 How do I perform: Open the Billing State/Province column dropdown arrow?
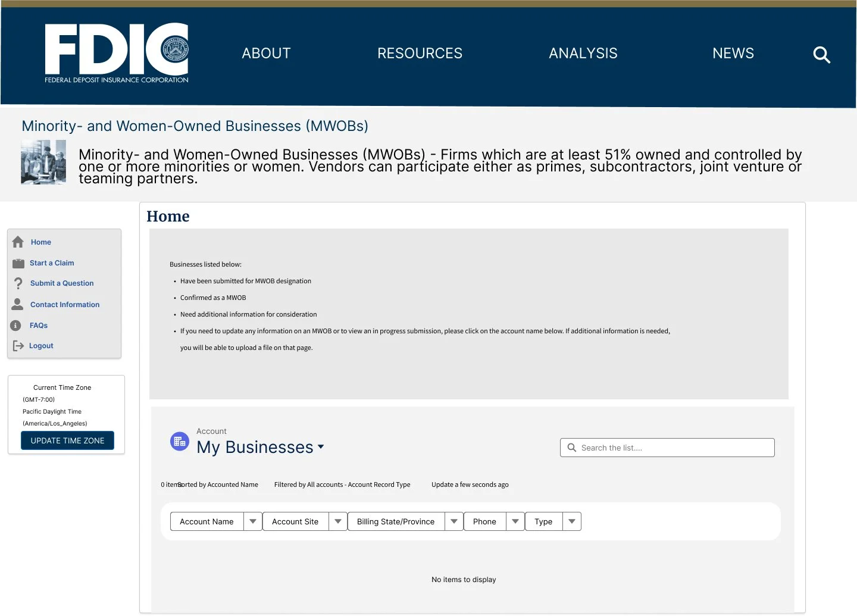(x=454, y=521)
